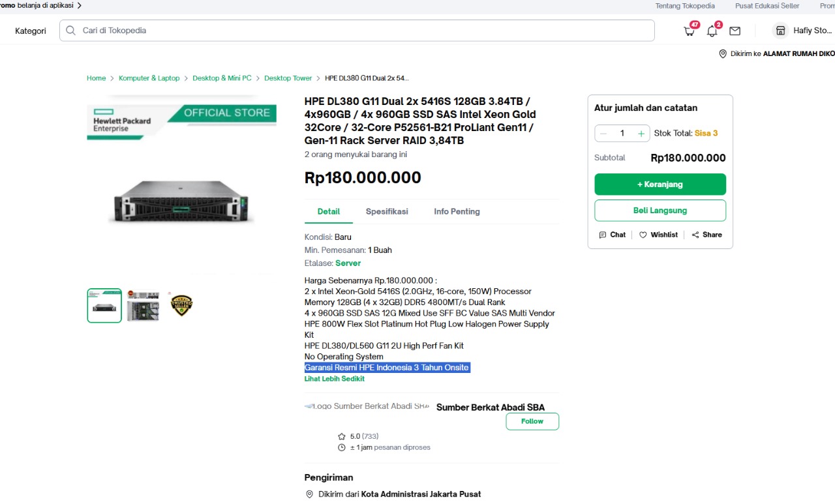This screenshot has width=835, height=504.
Task: Expand promo belanja di aplikasi chevron
Action: point(80,5)
